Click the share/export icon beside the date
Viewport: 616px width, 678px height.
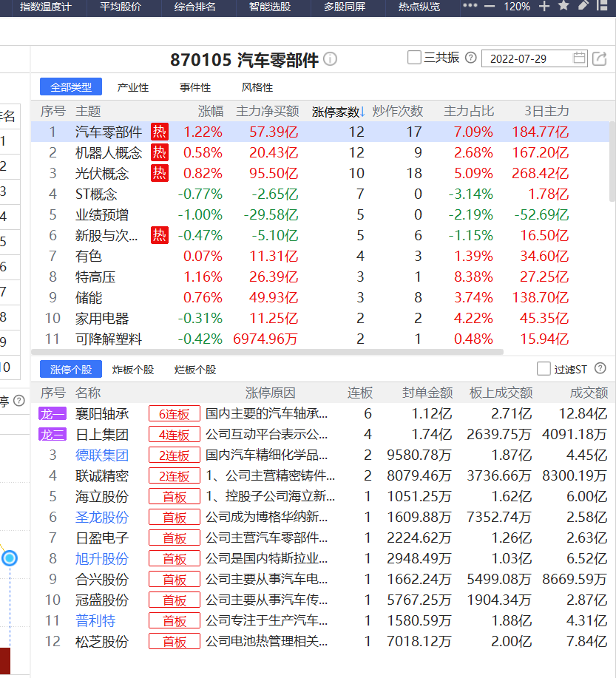(x=600, y=58)
